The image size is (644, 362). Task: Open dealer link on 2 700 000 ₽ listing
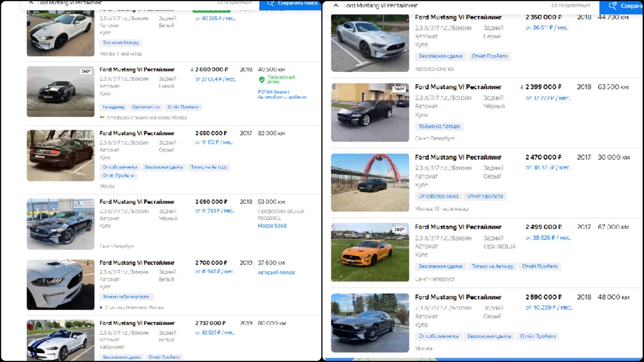tap(277, 273)
